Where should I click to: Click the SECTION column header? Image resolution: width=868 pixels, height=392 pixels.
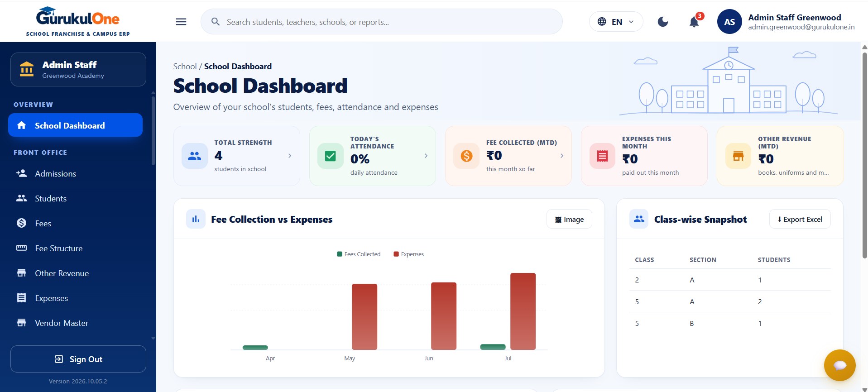tap(703, 260)
